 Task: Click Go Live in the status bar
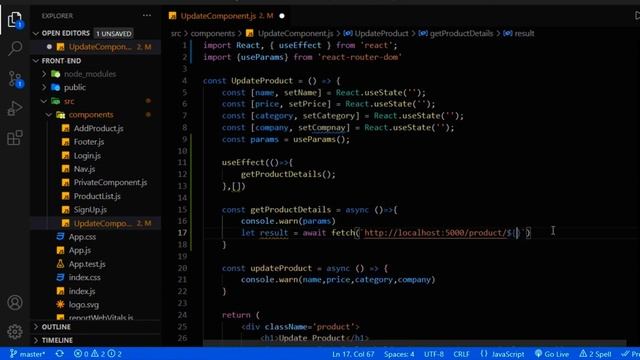[x=552, y=354]
